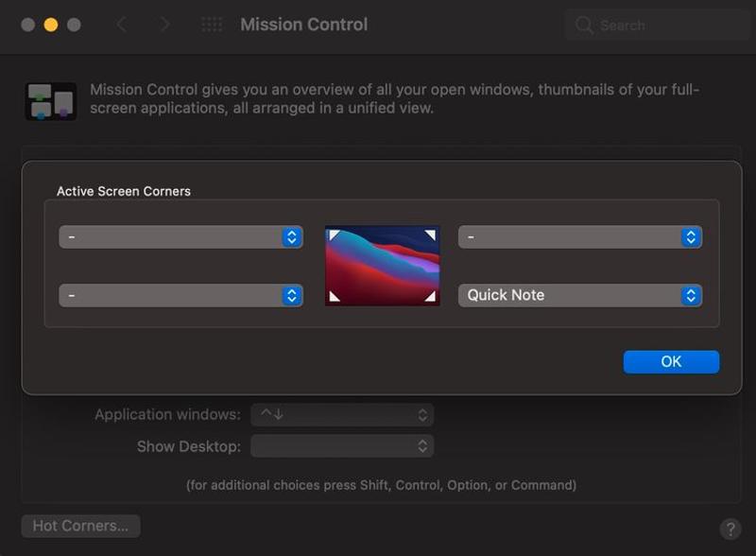Minimize the window with yellow button
Viewport: 756px width, 556px height.
pyautogui.click(x=51, y=25)
